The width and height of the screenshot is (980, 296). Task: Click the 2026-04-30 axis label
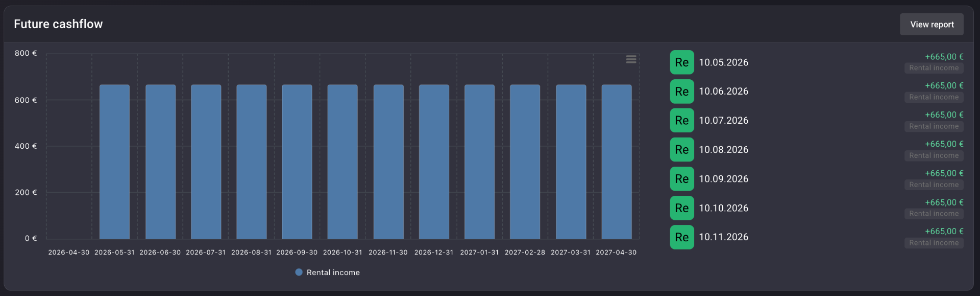[69, 253]
